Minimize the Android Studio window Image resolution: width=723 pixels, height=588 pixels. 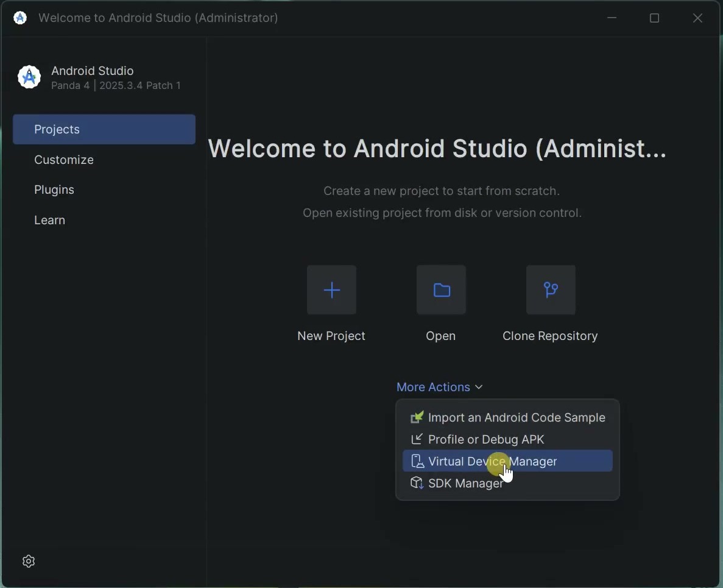612,18
